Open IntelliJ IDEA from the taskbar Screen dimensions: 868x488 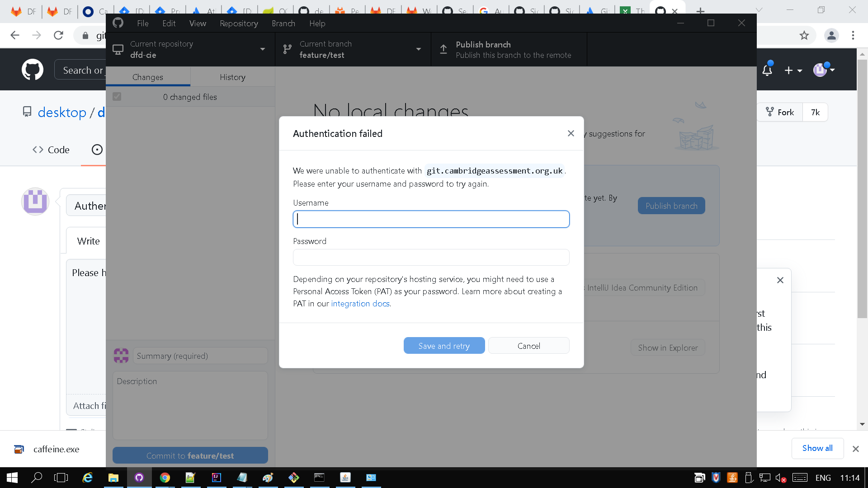coord(217,478)
